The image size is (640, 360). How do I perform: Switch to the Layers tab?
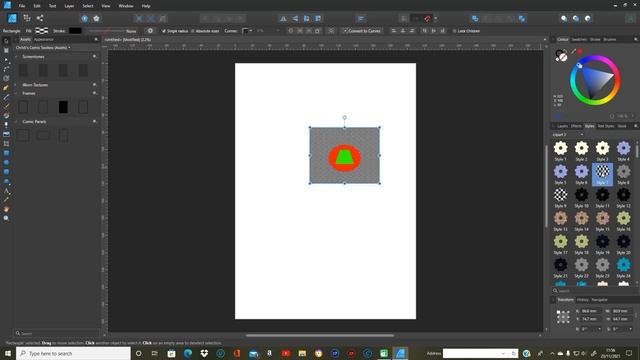(x=562, y=126)
